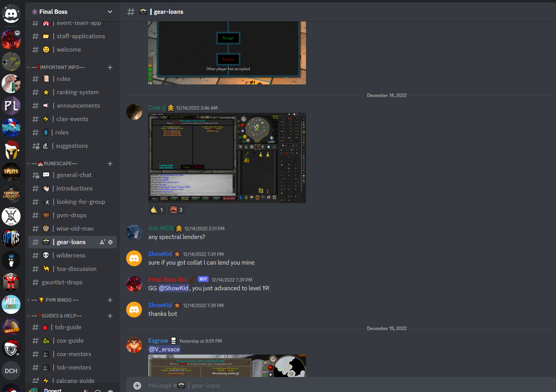Open the staff-applications channel

pyautogui.click(x=73, y=36)
